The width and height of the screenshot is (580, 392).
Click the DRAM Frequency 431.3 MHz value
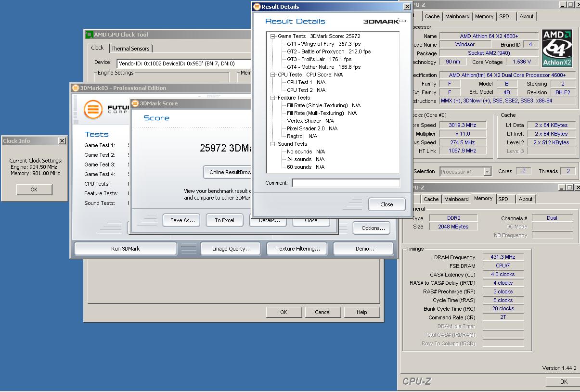click(503, 257)
